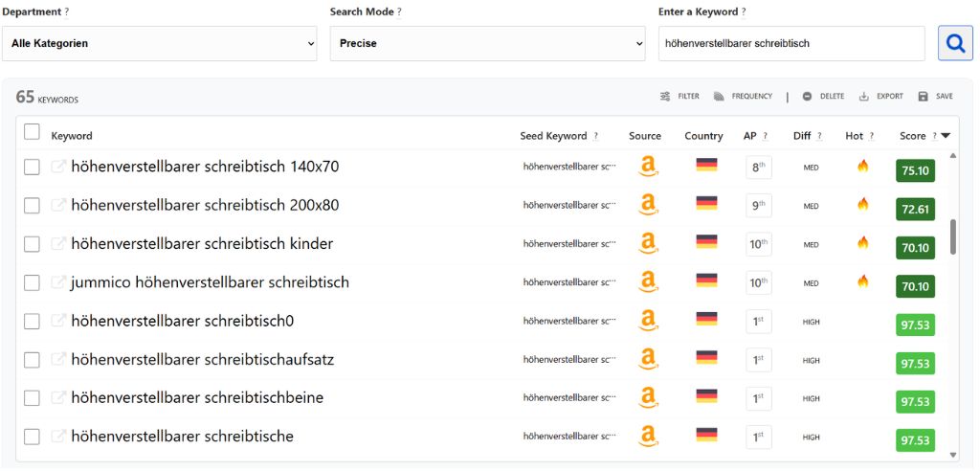
Task: Check 'höhenverstellbarer schreibtischaufsatz' row
Action: click(x=32, y=360)
